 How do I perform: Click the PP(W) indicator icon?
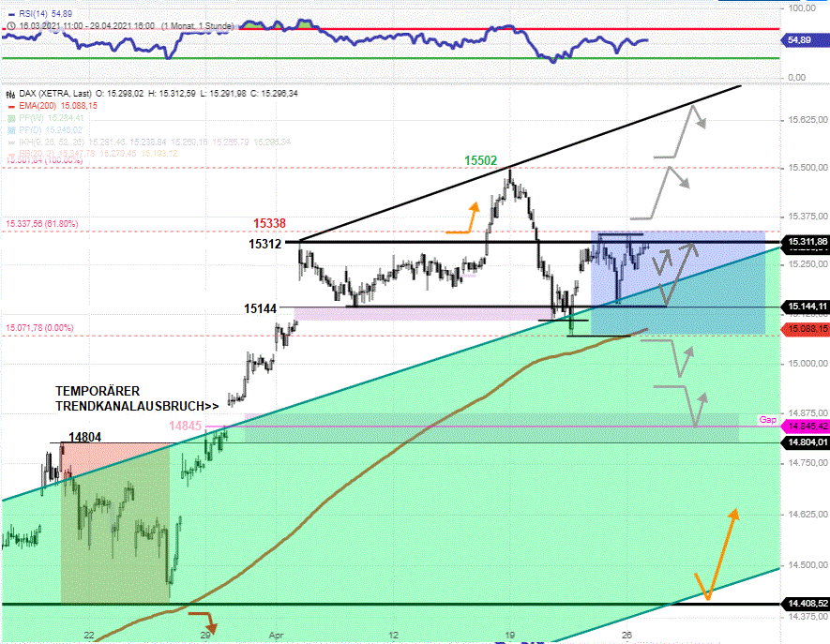point(9,118)
